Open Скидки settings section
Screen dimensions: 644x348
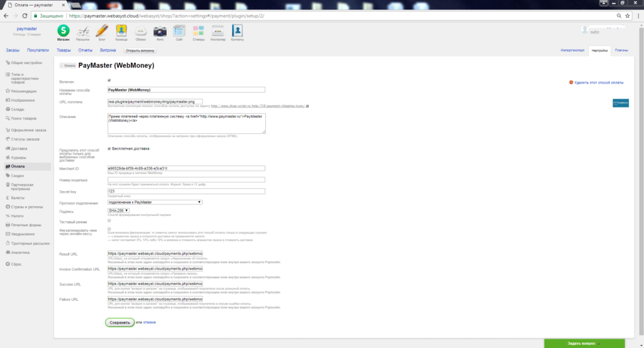click(x=17, y=176)
